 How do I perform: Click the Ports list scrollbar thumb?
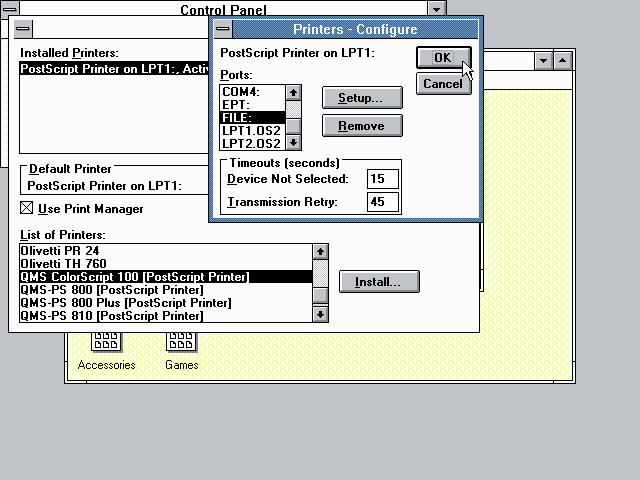(293, 126)
